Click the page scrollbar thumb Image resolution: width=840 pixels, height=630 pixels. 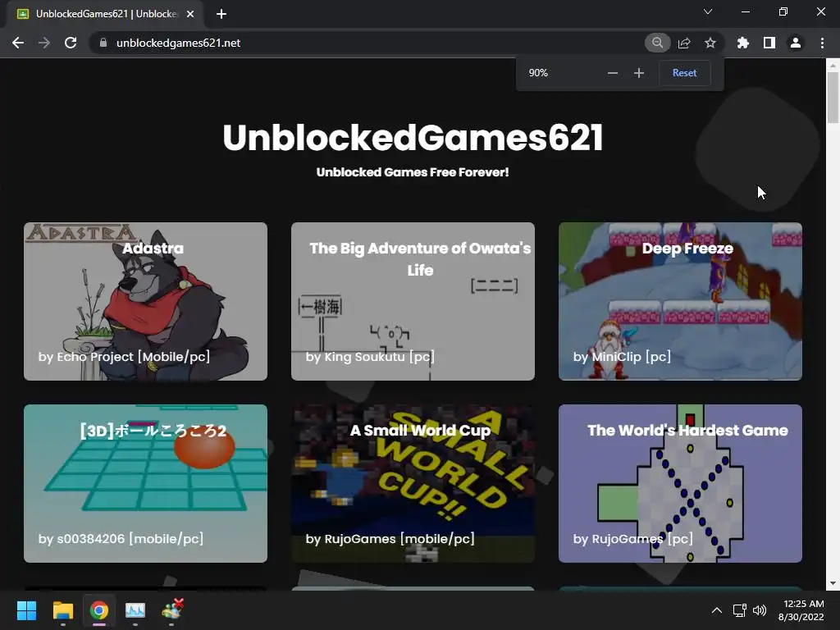coord(833,98)
